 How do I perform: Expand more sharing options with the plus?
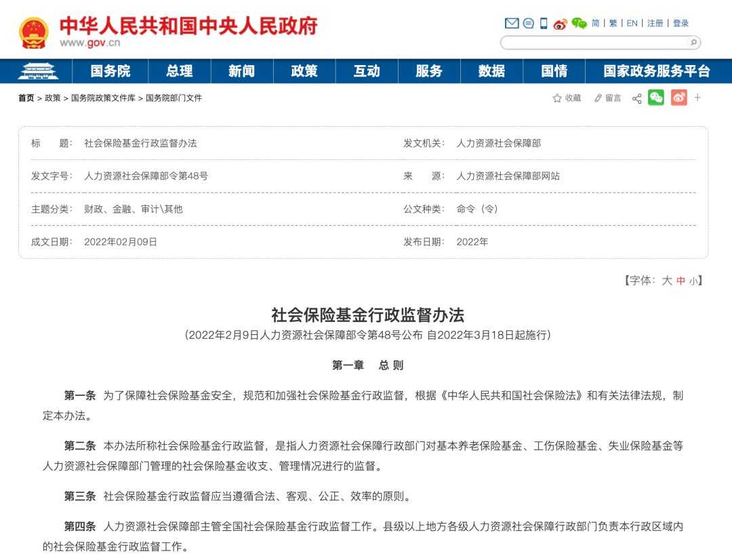pos(697,98)
